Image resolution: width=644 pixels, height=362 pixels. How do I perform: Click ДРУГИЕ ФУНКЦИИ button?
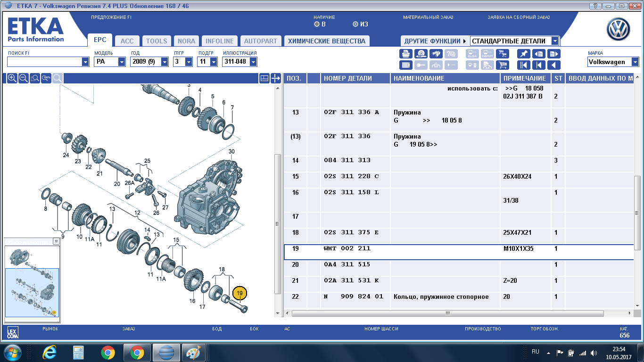pos(435,41)
